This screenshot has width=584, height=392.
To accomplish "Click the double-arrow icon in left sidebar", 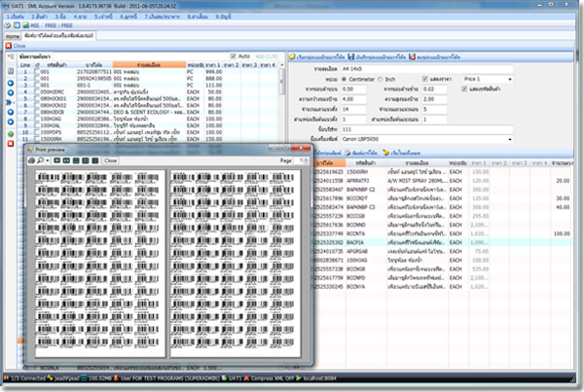I will click(10, 102).
